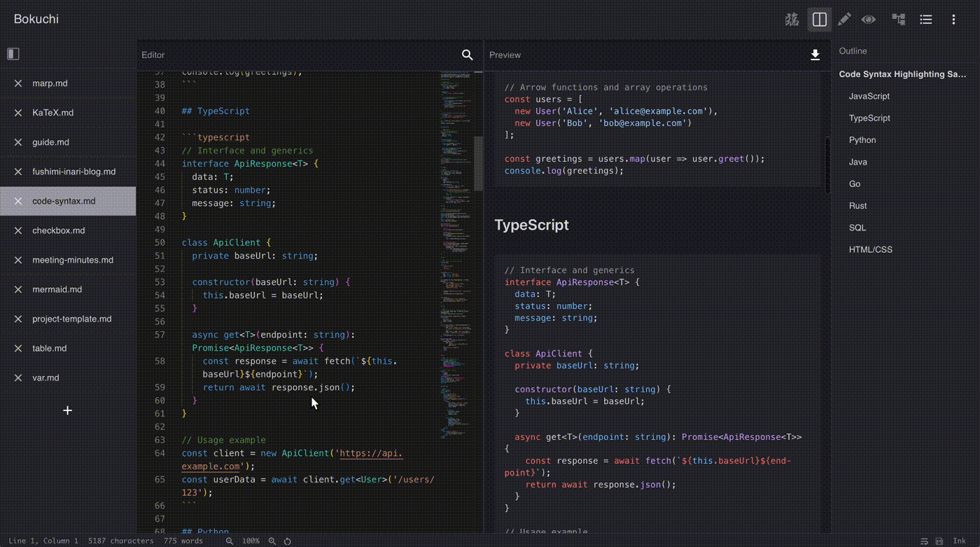The height and width of the screenshot is (547, 980).
Task: Add a new file with plus icon
Action: coord(67,410)
